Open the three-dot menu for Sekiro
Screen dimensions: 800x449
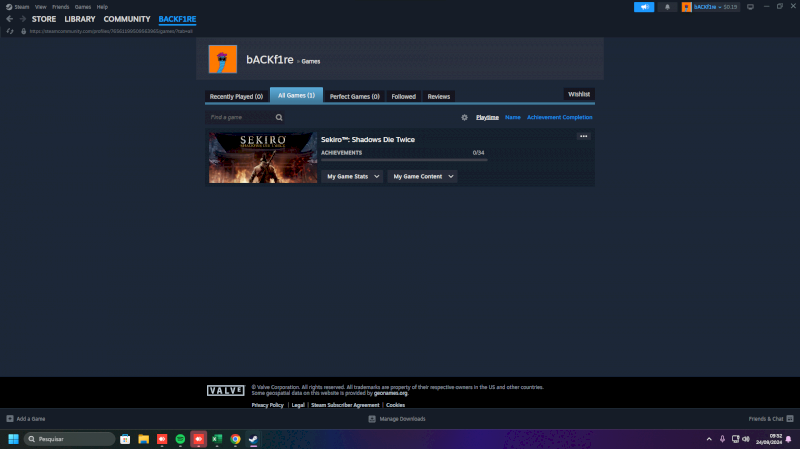[584, 136]
